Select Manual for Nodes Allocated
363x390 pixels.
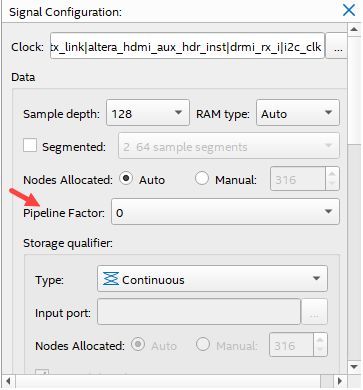202,178
